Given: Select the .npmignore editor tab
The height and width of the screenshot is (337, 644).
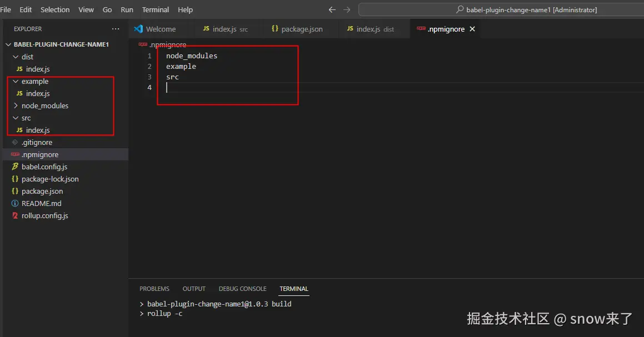Looking at the screenshot, I should point(446,29).
